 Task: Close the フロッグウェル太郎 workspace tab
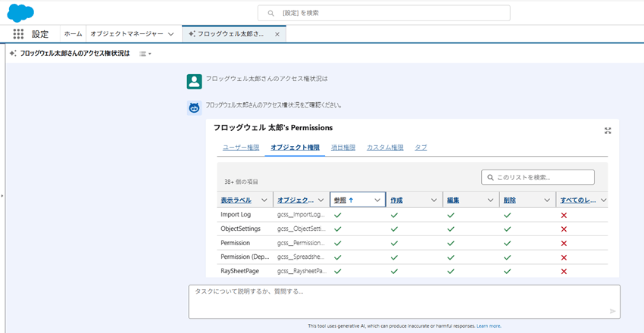point(277,34)
